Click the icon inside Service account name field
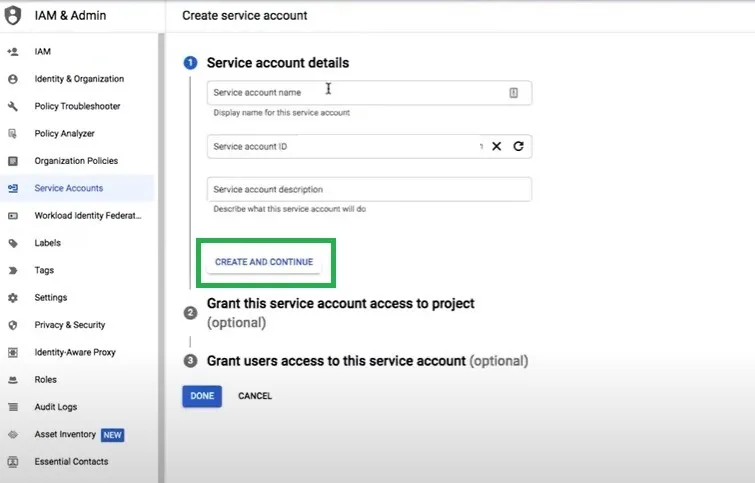The width and height of the screenshot is (755, 483). click(513, 92)
